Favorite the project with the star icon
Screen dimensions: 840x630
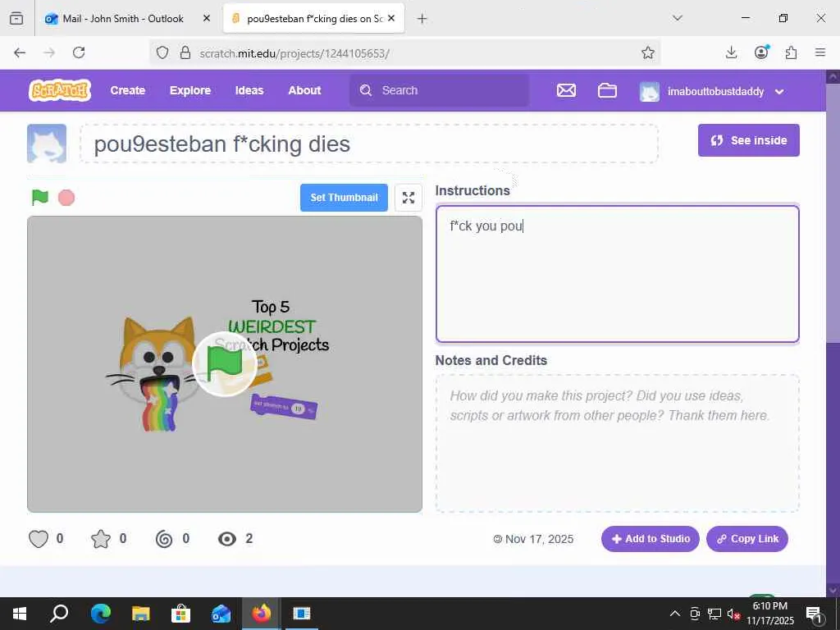[101, 539]
